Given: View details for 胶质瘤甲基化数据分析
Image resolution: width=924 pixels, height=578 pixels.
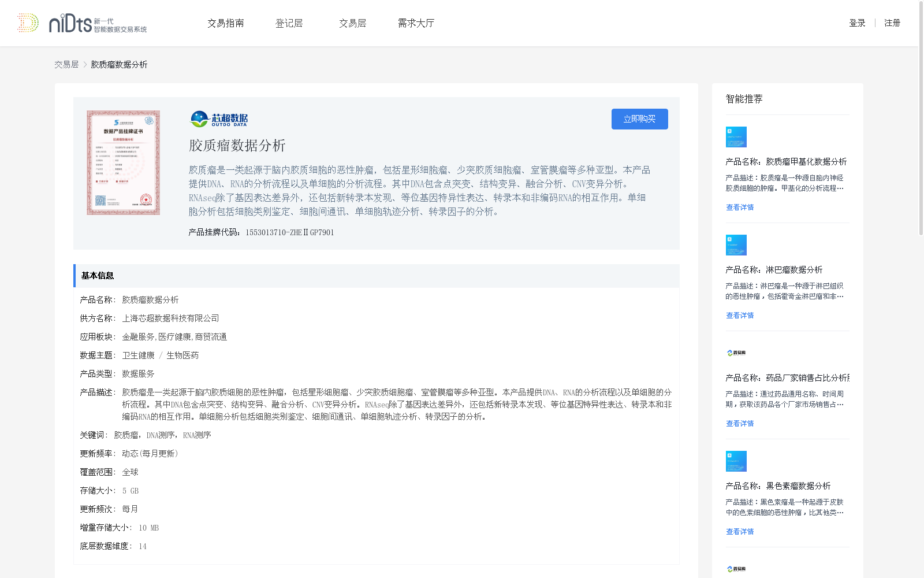Looking at the screenshot, I should (740, 208).
